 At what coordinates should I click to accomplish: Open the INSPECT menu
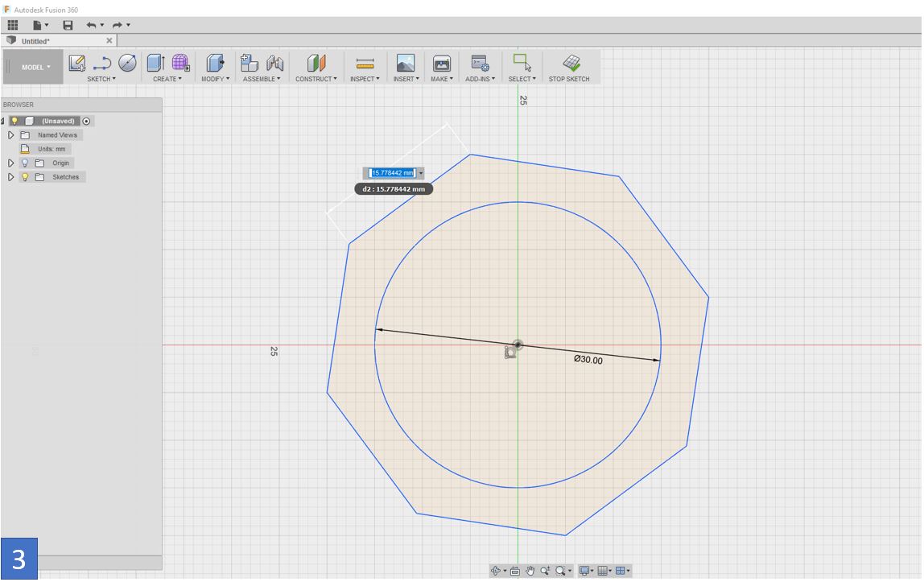[x=365, y=79]
